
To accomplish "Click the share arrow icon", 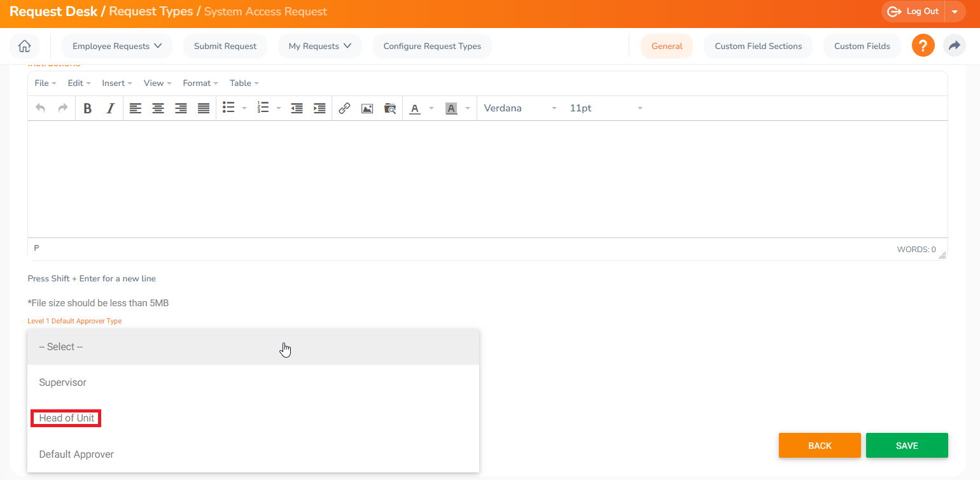I will pyautogui.click(x=954, y=46).
